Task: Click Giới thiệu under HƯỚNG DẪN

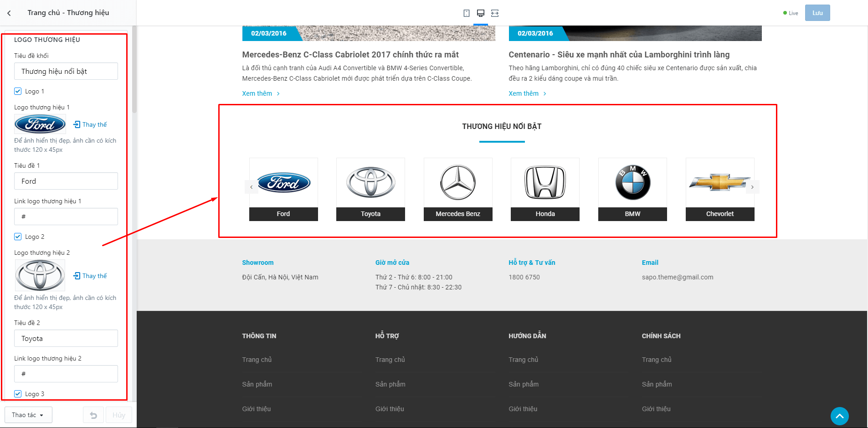Action: click(523, 409)
